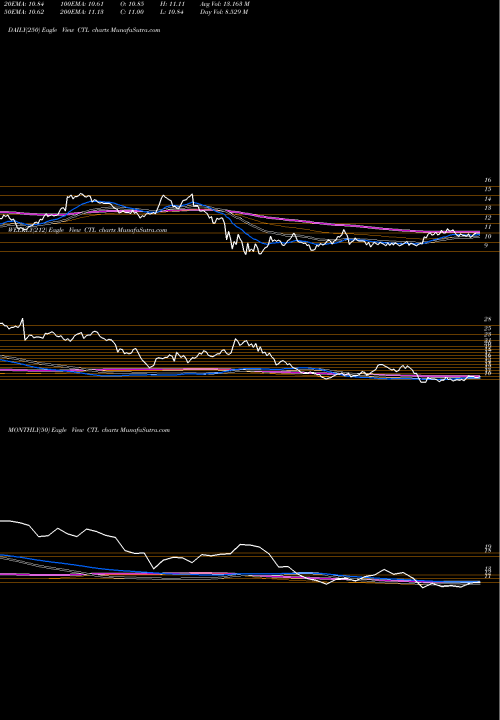Viewport: 500px width, 720px height.
Task: Click the 16 price label on daily axis
Action: (488, 180)
